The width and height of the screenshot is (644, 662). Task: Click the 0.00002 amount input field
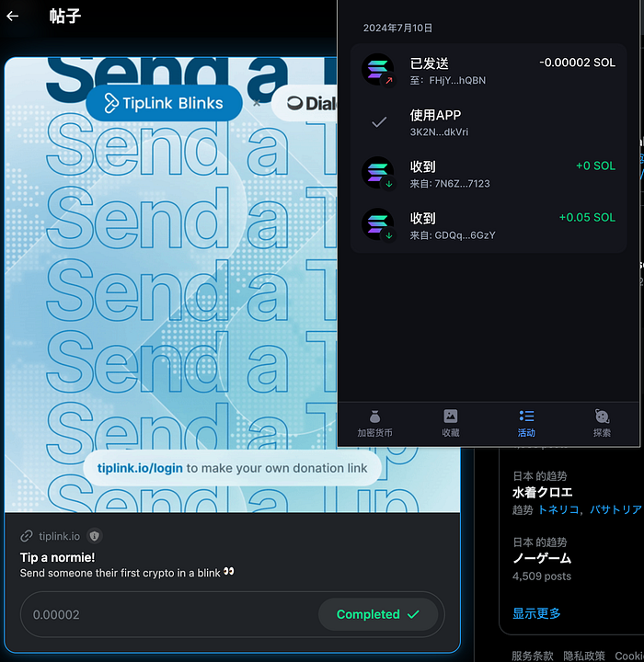[x=169, y=614]
